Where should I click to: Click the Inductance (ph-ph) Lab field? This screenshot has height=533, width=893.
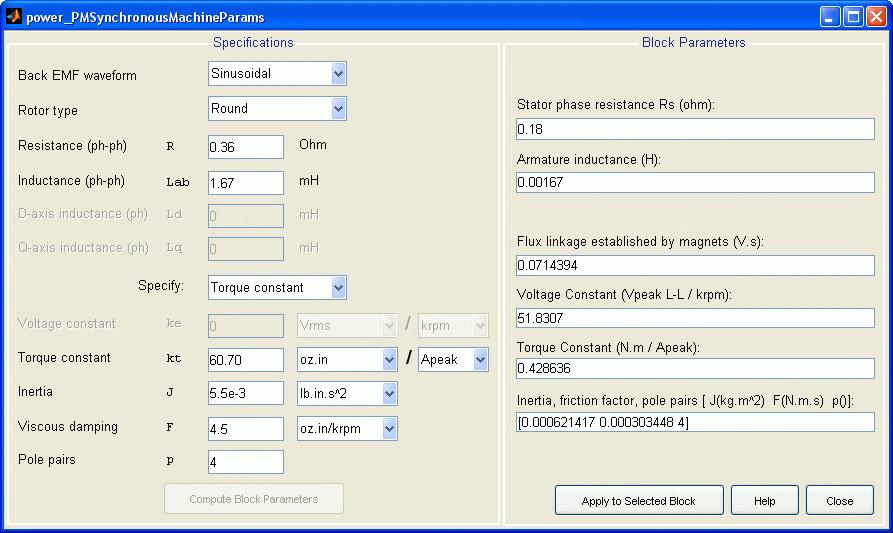coord(246,182)
